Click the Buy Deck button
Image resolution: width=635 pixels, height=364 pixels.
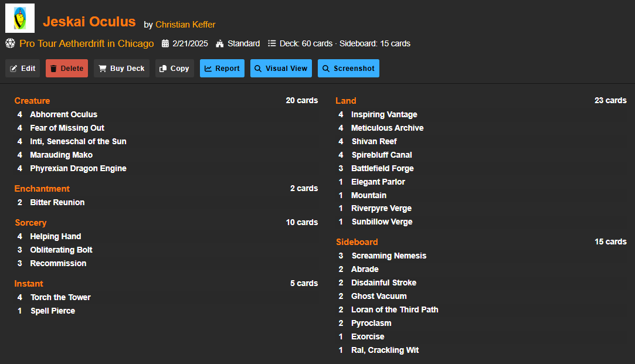[x=121, y=69]
